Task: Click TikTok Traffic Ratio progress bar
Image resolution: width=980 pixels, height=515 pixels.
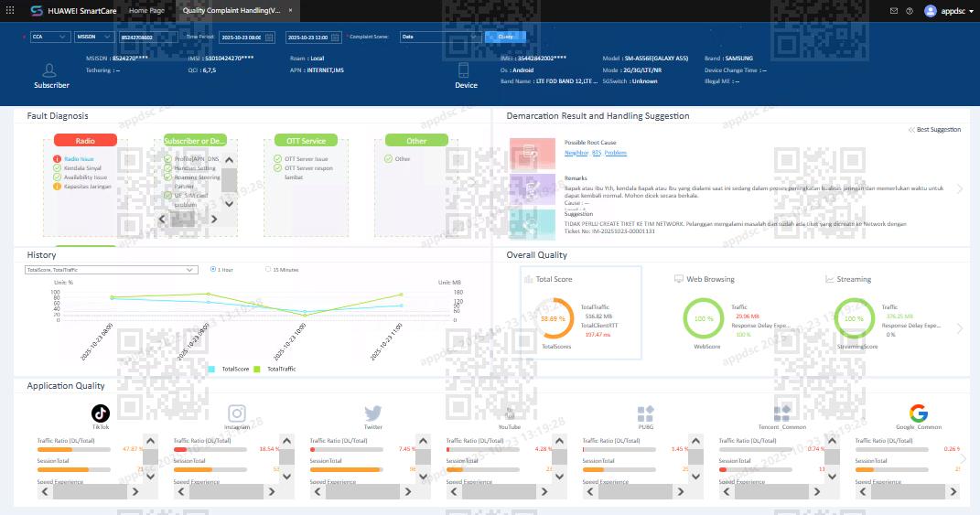Action: click(x=74, y=449)
